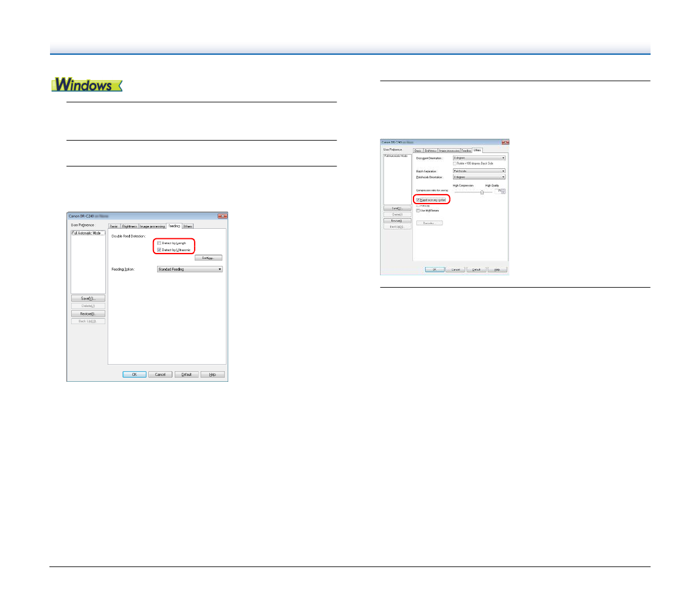Open the Feeding Option dropdown
The width and height of the screenshot is (700, 600).
[189, 269]
